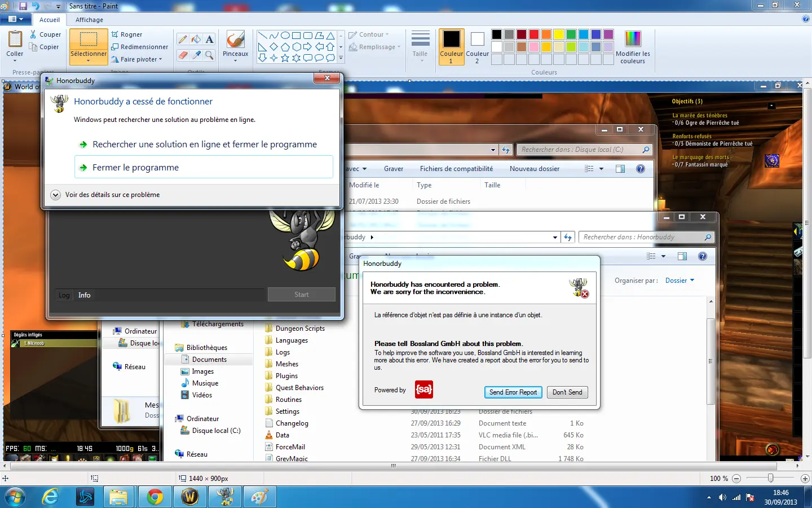This screenshot has width=812, height=508.
Task: Click Rechercher une solution en ligne option
Action: pos(204,144)
